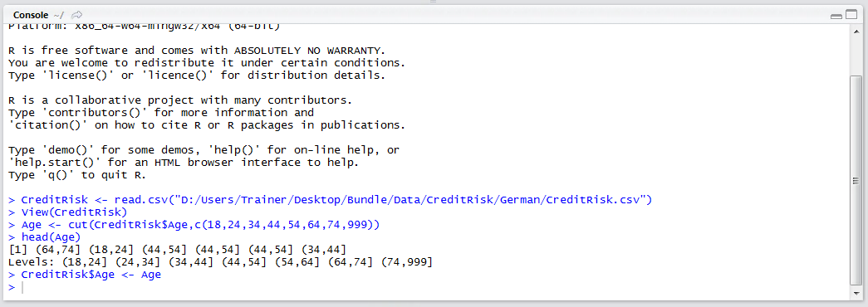Click the 'demo()' help line

(x=204, y=150)
